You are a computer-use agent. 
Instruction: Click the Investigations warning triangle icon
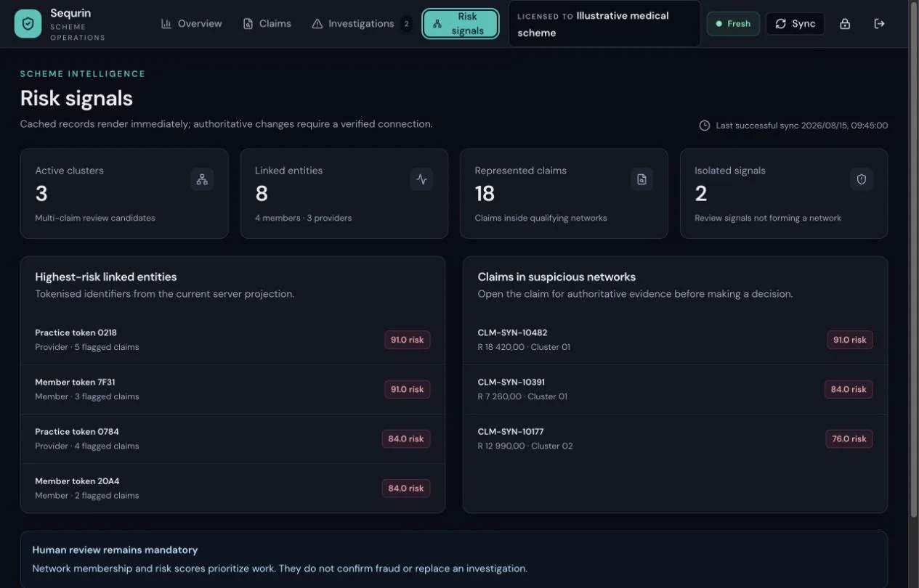pos(317,24)
